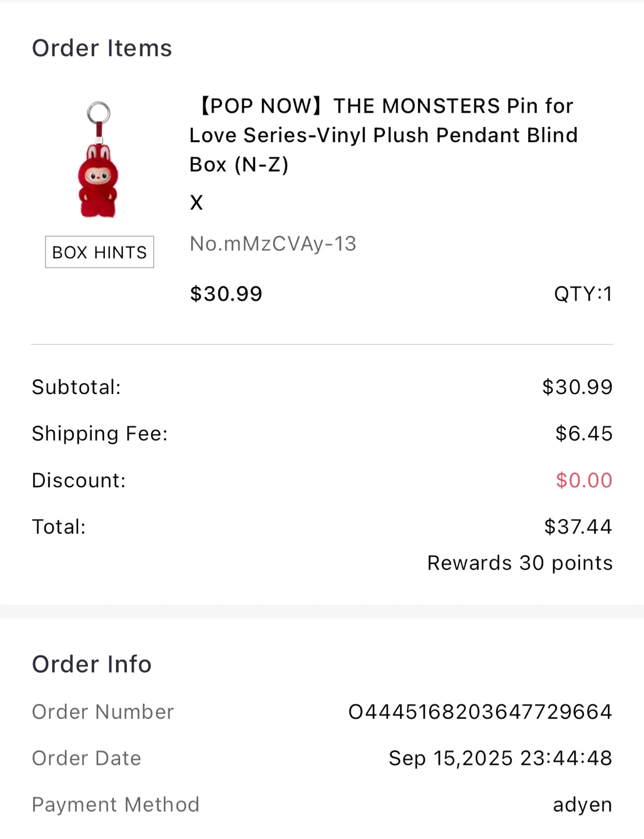Click the Payment Method label
Viewport: 644px width, 839px height.
pos(115,805)
